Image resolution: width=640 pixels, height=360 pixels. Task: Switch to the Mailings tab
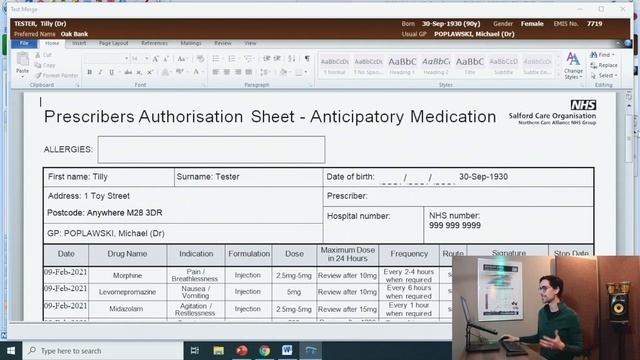(x=191, y=43)
